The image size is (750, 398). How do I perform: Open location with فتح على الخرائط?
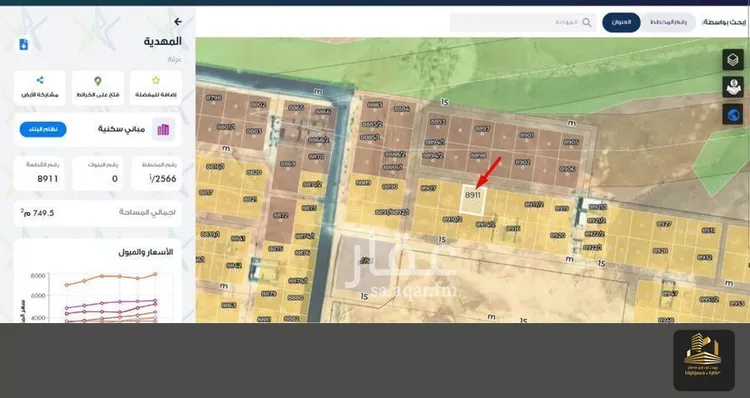point(98,88)
